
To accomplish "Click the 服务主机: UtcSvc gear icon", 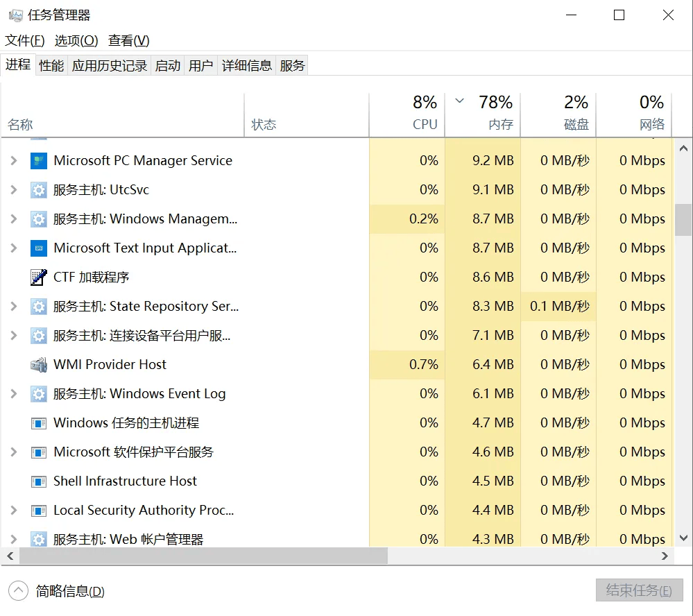I will [x=38, y=189].
